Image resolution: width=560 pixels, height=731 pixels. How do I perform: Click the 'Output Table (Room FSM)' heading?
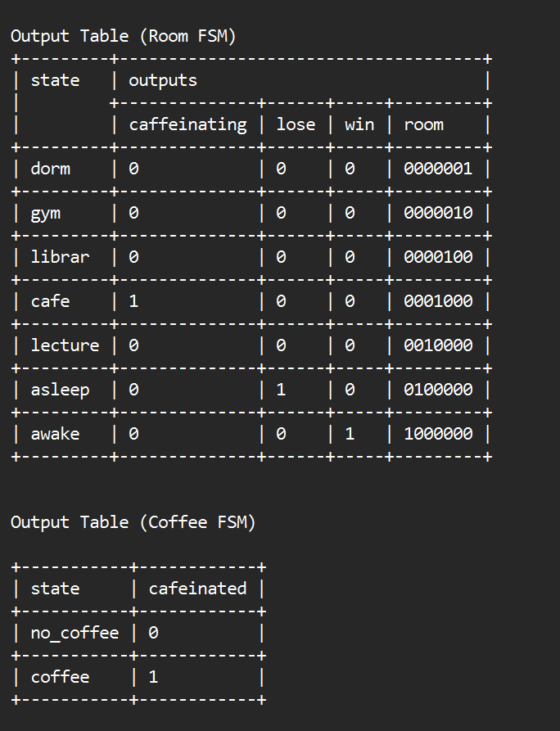tap(123, 36)
